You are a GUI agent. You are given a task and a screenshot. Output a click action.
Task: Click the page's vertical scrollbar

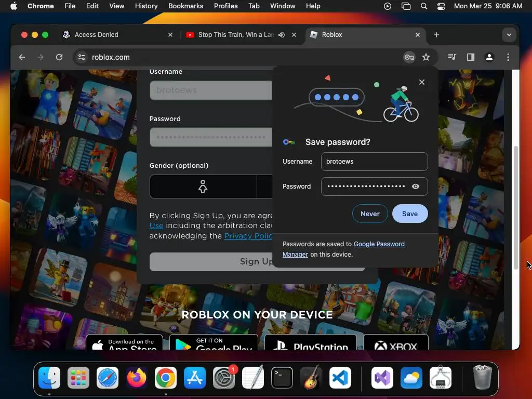pyautogui.click(x=516, y=208)
